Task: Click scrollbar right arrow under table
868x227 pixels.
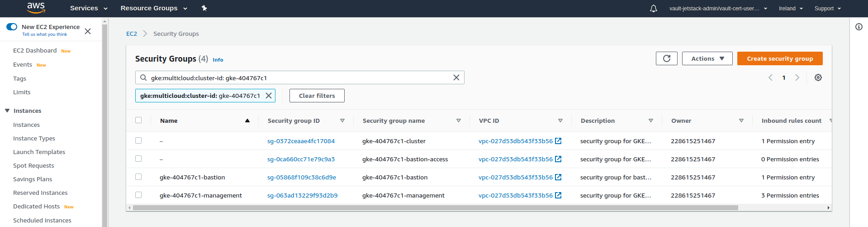Action: click(829, 208)
